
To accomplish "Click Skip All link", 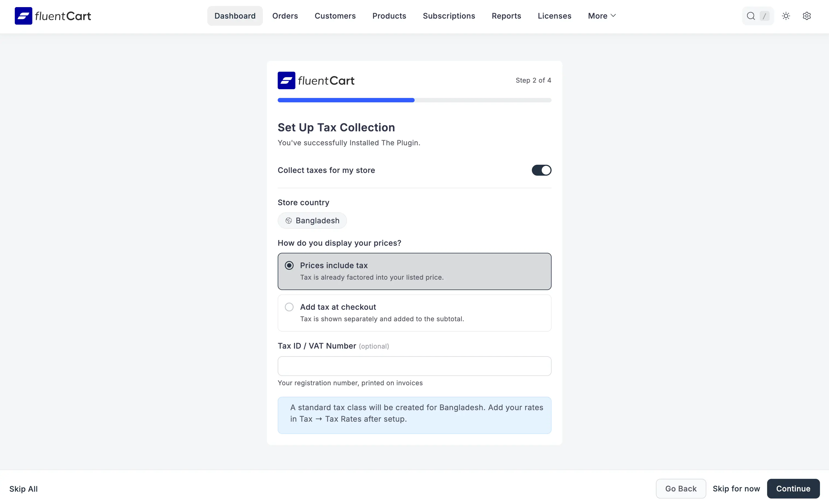I will pos(24,489).
